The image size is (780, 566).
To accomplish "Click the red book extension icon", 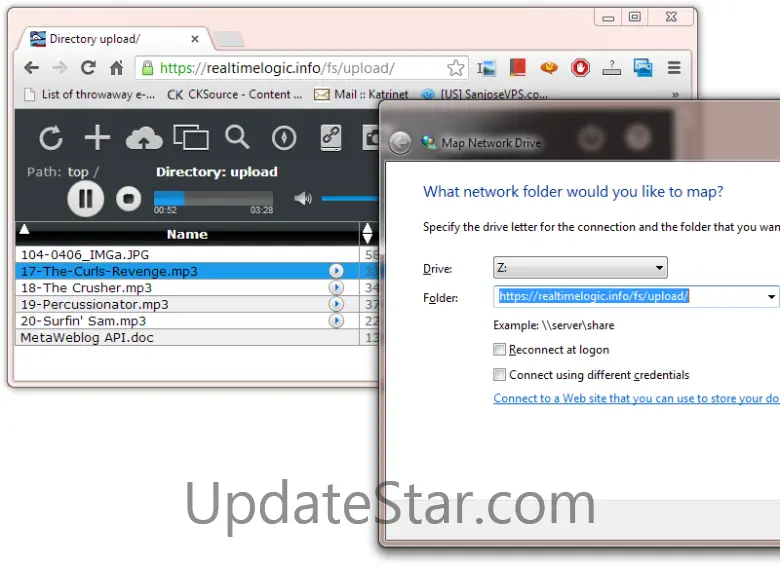I will (518, 68).
